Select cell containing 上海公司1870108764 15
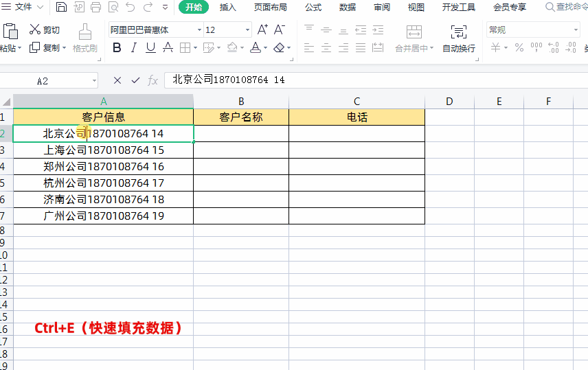Screen dimensions: 588x370 point(103,150)
